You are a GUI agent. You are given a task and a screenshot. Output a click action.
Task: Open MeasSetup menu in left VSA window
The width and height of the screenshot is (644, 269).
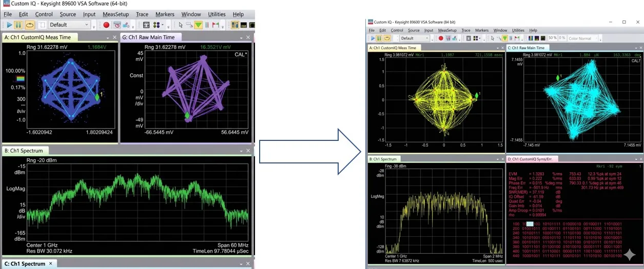click(115, 14)
